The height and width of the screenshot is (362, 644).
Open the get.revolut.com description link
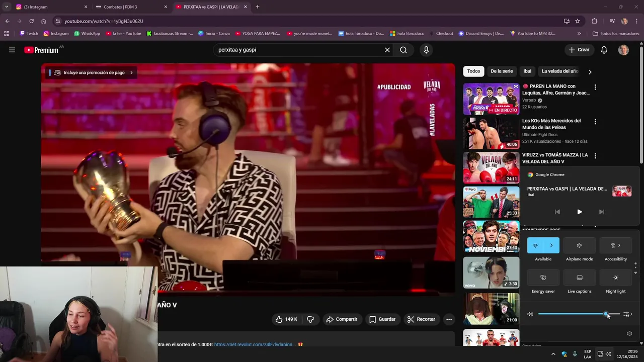(254, 344)
